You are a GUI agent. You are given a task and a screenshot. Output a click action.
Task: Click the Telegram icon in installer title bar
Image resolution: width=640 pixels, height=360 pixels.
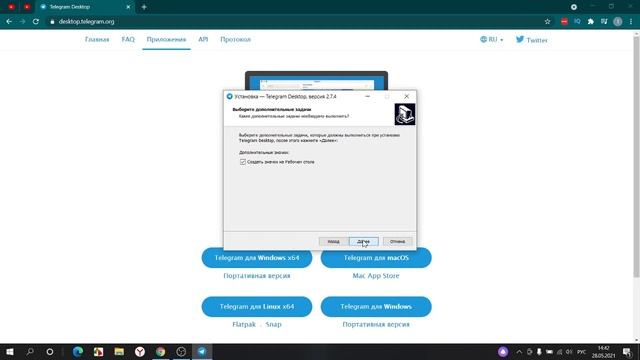click(x=229, y=96)
